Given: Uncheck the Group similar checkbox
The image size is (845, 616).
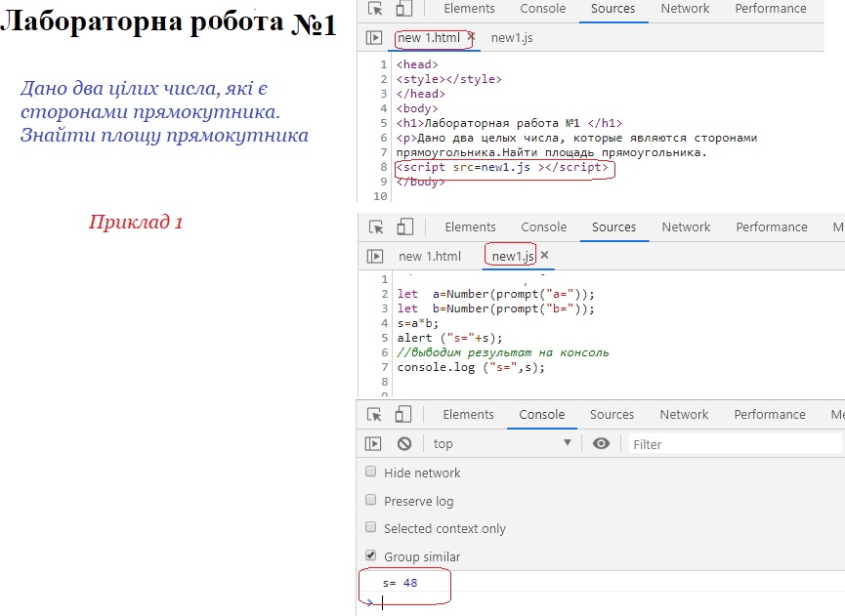Looking at the screenshot, I should click(371, 555).
